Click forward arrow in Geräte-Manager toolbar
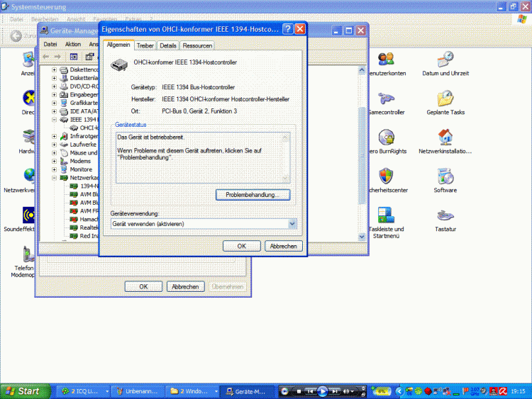The width and height of the screenshot is (532, 399). [57, 57]
